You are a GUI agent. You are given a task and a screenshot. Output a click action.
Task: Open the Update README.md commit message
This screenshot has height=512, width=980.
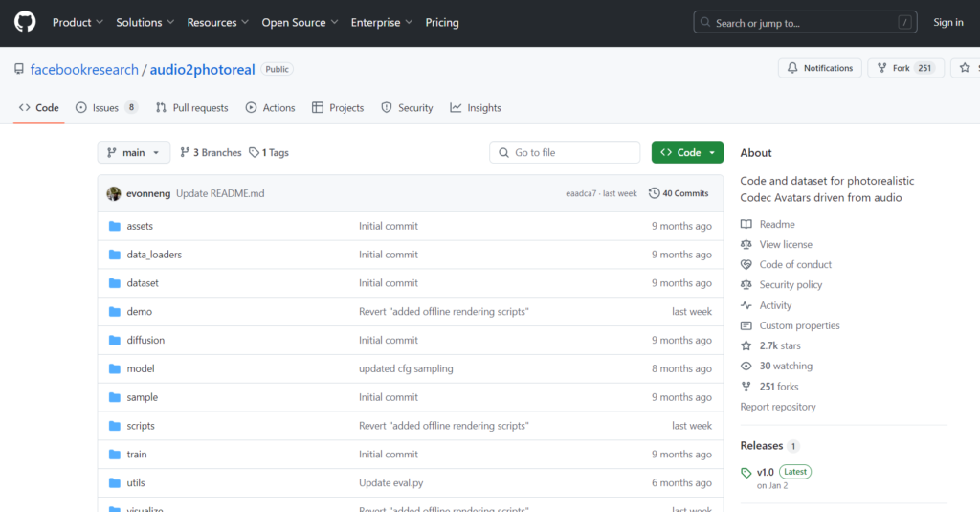point(220,194)
